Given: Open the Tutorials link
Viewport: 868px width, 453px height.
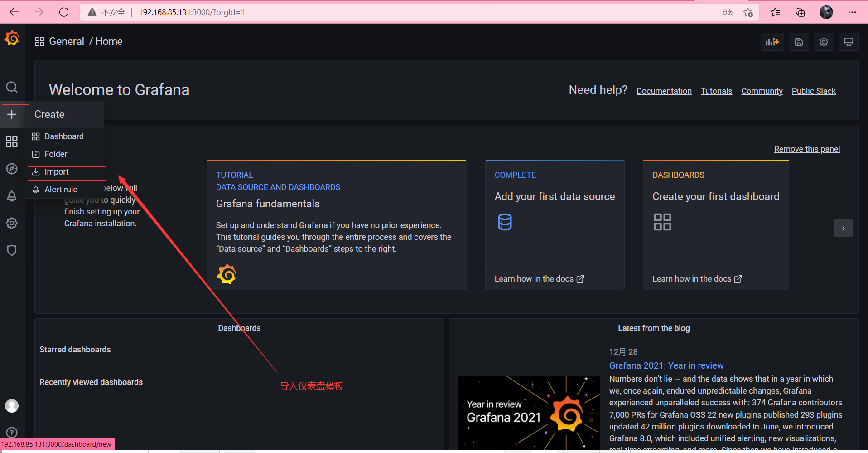Looking at the screenshot, I should [x=717, y=91].
